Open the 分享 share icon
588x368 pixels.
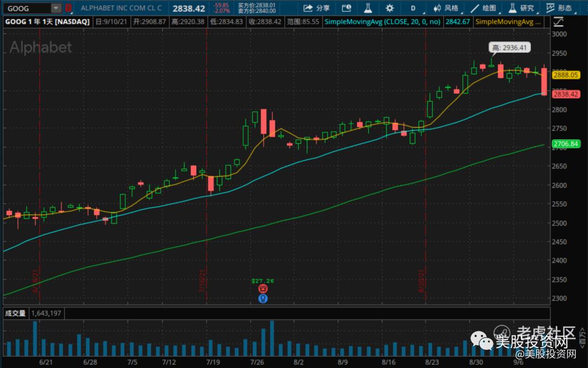[308, 8]
